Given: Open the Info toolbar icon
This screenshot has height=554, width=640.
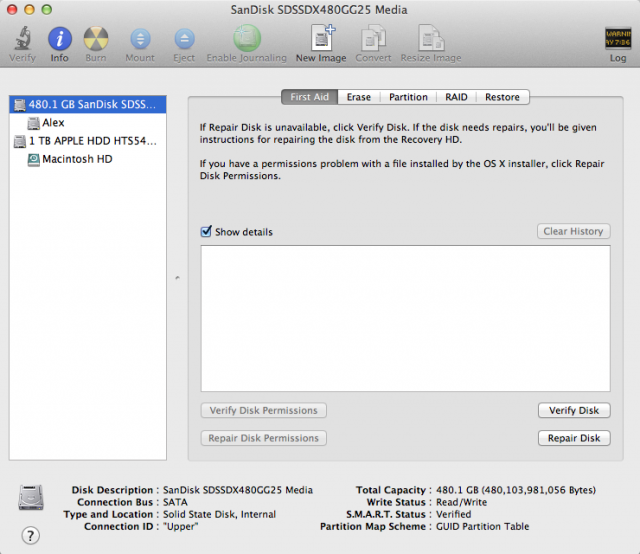Looking at the screenshot, I should pos(60,39).
